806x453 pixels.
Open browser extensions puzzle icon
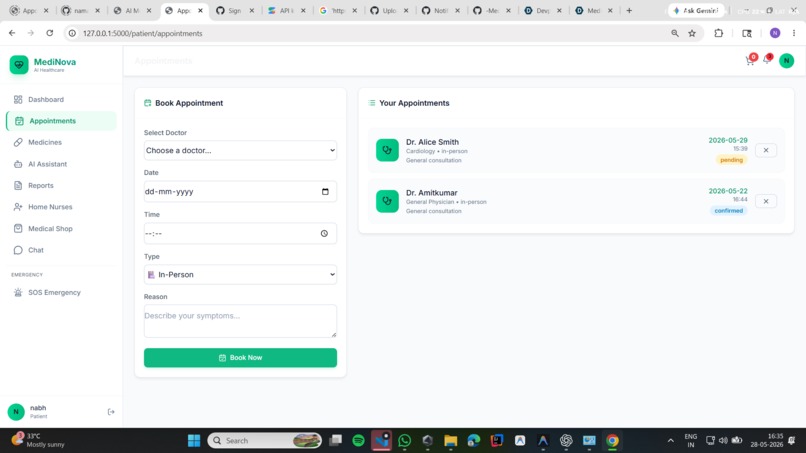[x=719, y=33]
